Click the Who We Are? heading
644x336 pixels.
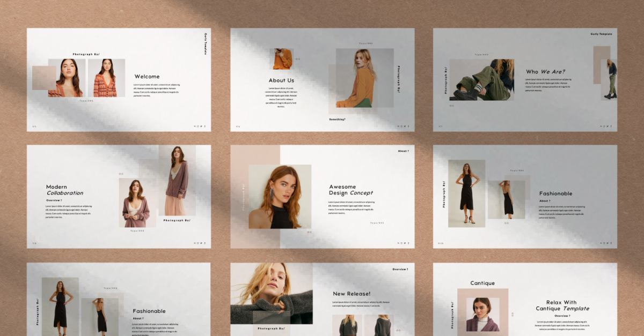point(545,72)
